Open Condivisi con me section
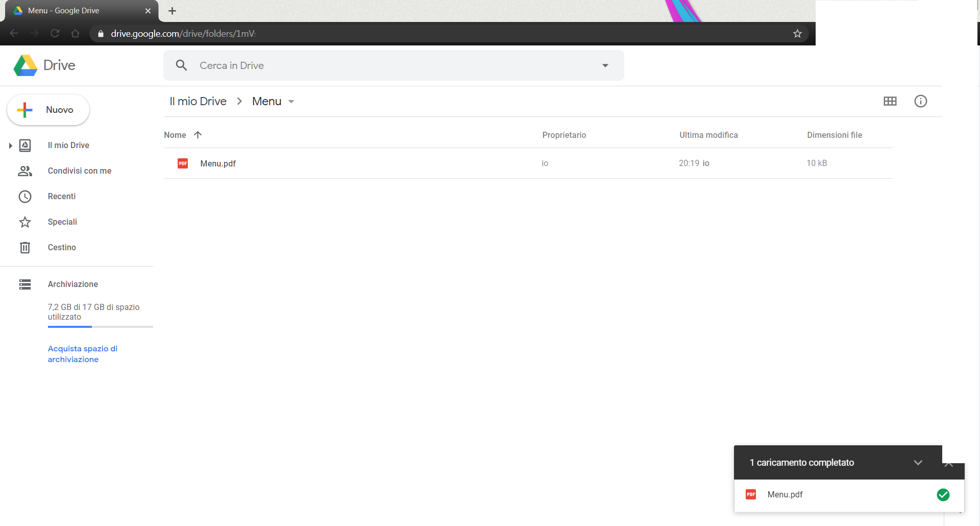This screenshot has width=980, height=526. 79,171
